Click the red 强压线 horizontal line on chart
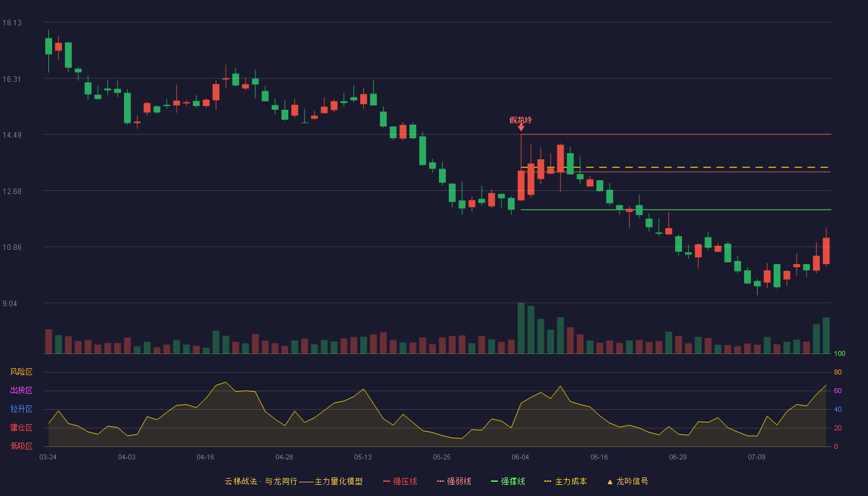This screenshot has height=496, width=868. click(676, 134)
